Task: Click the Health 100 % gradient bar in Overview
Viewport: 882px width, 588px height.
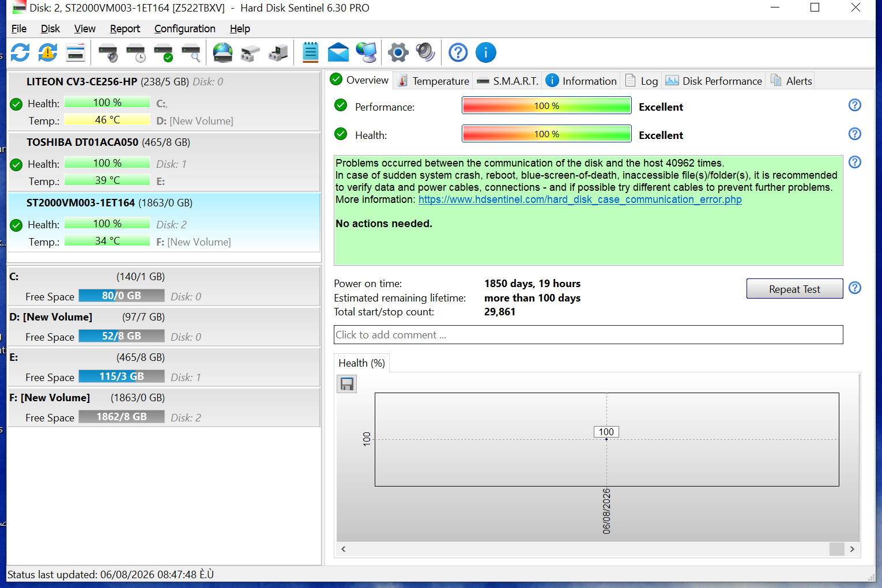Action: (x=546, y=134)
